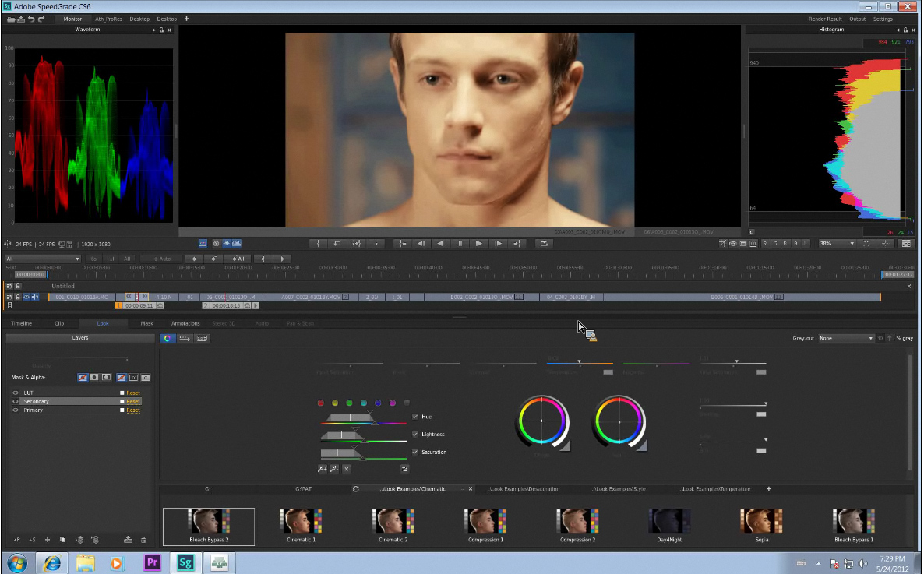This screenshot has width=924, height=574.
Task: Click the delete sample X icon
Action: (x=346, y=469)
